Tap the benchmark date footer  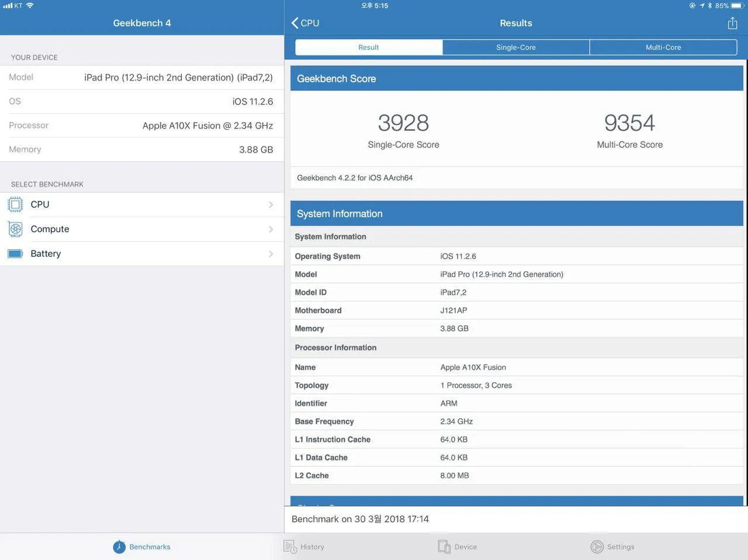click(360, 519)
